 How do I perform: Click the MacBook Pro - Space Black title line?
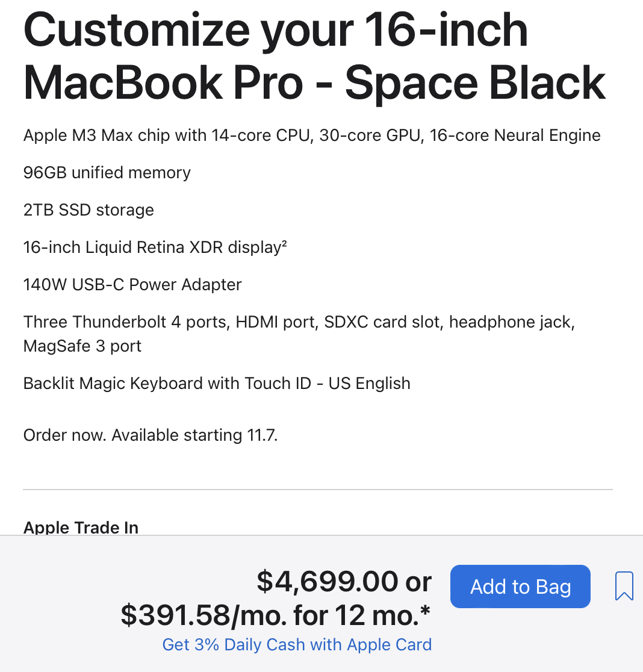[314, 82]
